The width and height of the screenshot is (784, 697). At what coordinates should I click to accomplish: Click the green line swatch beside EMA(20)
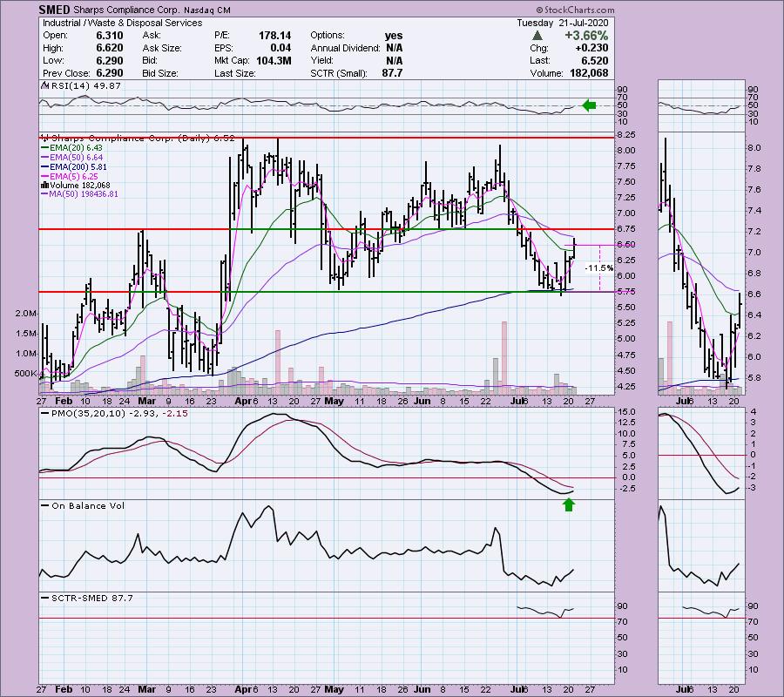[44, 148]
